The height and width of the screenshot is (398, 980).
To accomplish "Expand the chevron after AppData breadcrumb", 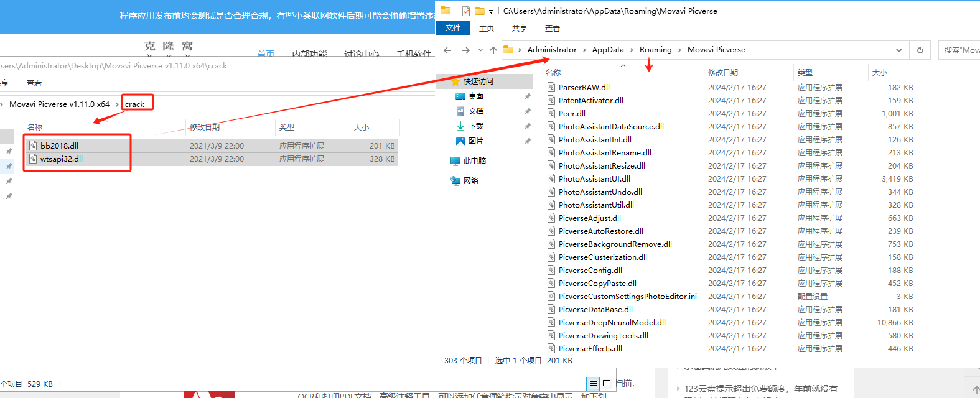I will [632, 50].
